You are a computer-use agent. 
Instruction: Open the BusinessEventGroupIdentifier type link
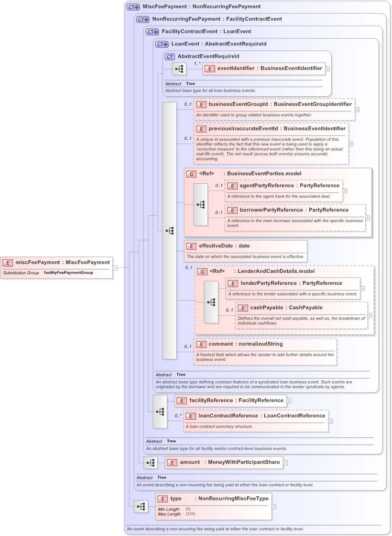coord(313,104)
